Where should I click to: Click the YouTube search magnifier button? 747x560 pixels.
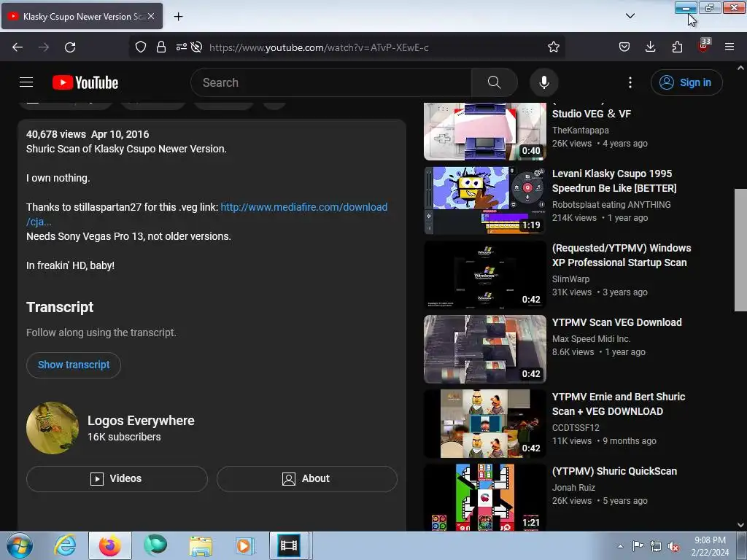coord(494,82)
